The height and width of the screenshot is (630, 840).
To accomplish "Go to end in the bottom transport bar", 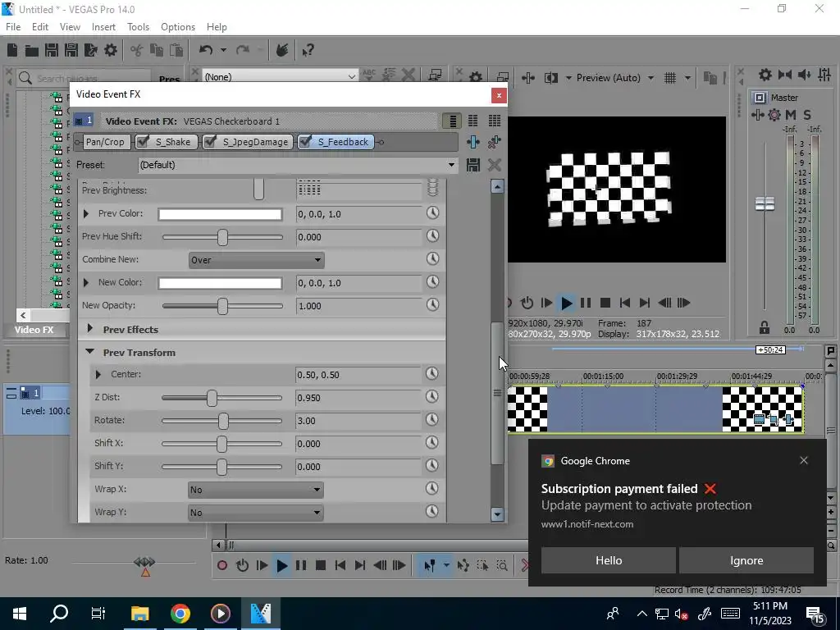I will (360, 565).
